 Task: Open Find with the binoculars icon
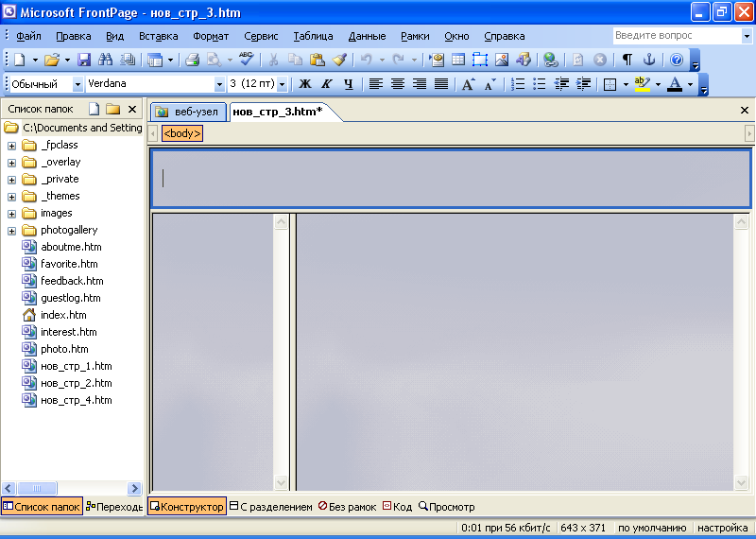pos(105,60)
